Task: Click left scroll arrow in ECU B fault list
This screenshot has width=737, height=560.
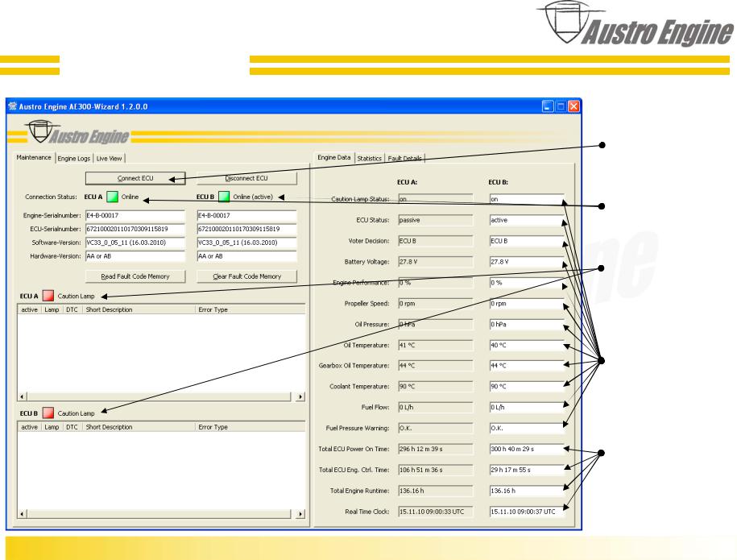Action: pyautogui.click(x=22, y=514)
